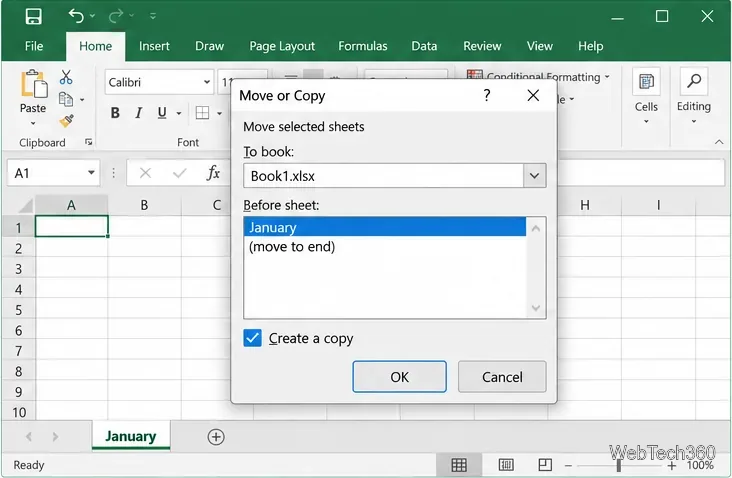This screenshot has height=478, width=732.
Task: Click the Cut scissors icon
Action: tap(66, 77)
